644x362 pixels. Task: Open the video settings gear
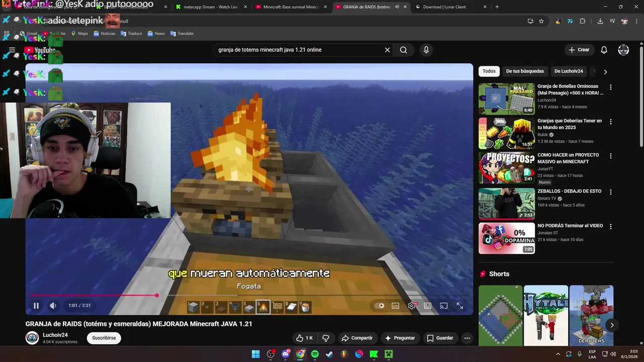412,306
